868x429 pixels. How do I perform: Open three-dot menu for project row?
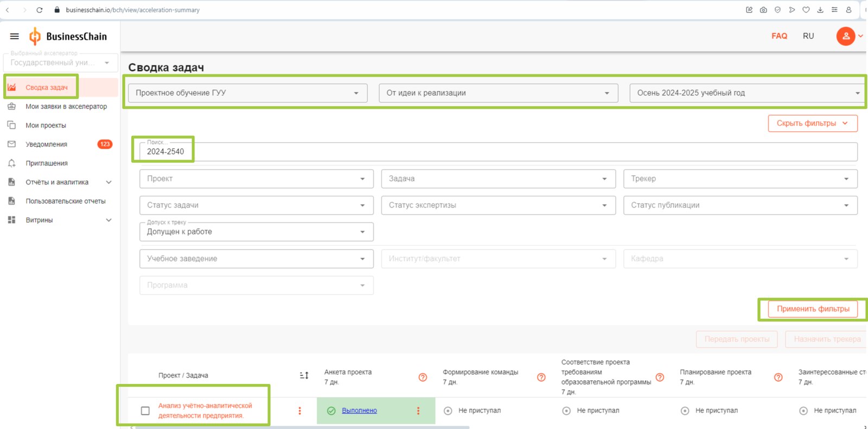[x=299, y=411]
